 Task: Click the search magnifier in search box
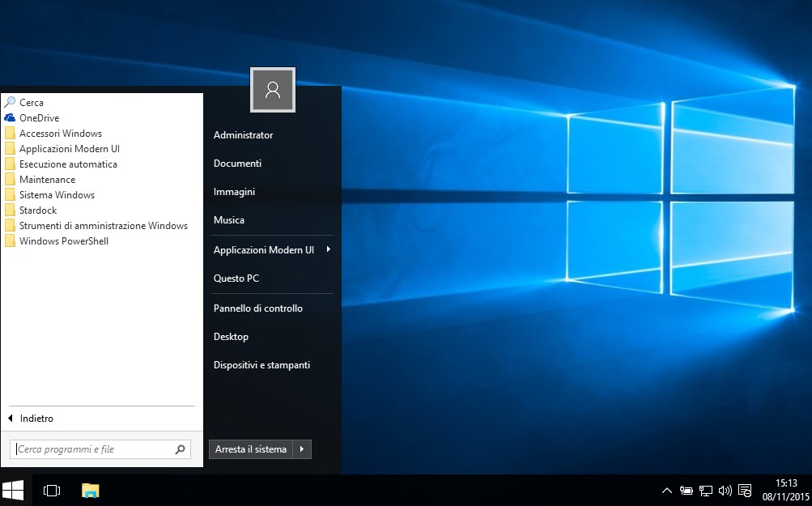pyautogui.click(x=181, y=449)
